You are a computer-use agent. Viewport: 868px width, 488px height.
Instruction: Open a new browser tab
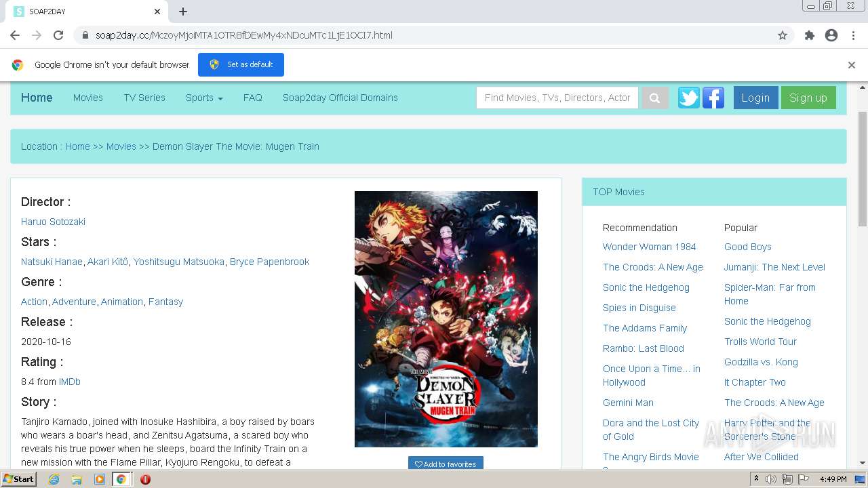[x=183, y=12]
